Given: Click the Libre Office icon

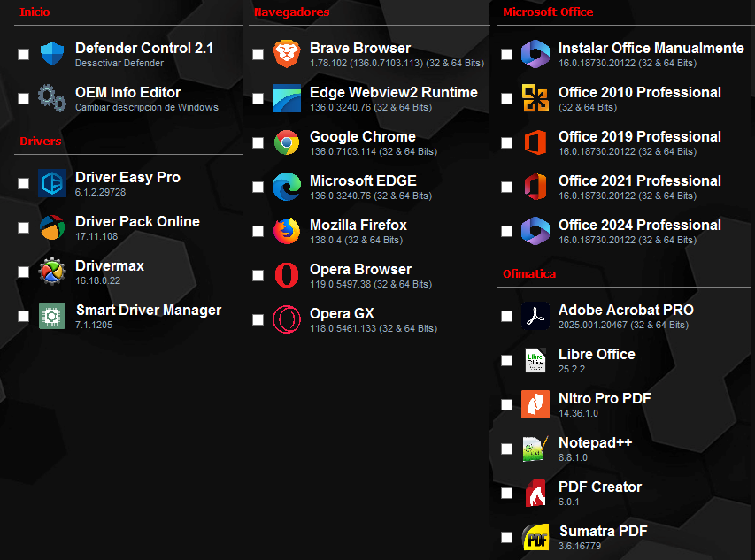Looking at the screenshot, I should (535, 360).
